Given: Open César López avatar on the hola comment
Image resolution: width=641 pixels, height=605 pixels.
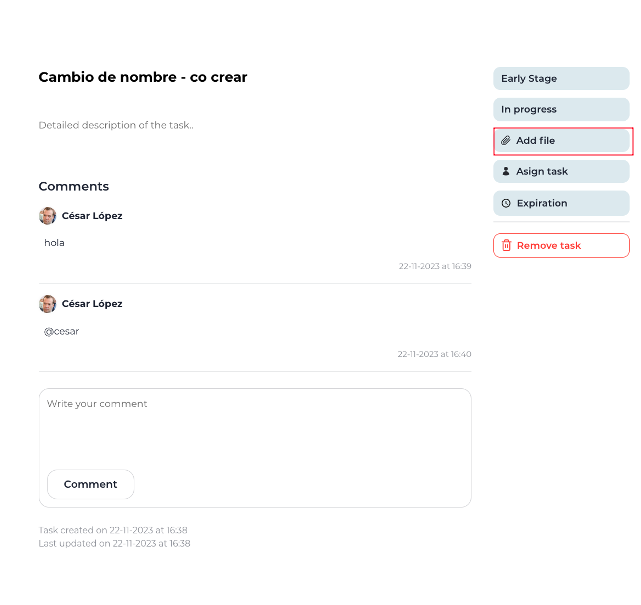Looking at the screenshot, I should pyautogui.click(x=47, y=216).
